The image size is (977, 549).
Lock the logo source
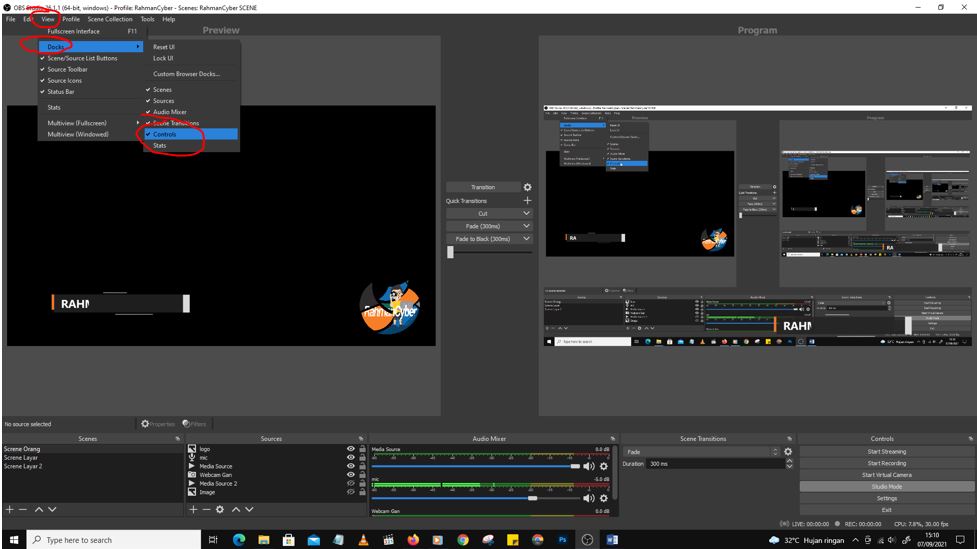click(x=362, y=449)
